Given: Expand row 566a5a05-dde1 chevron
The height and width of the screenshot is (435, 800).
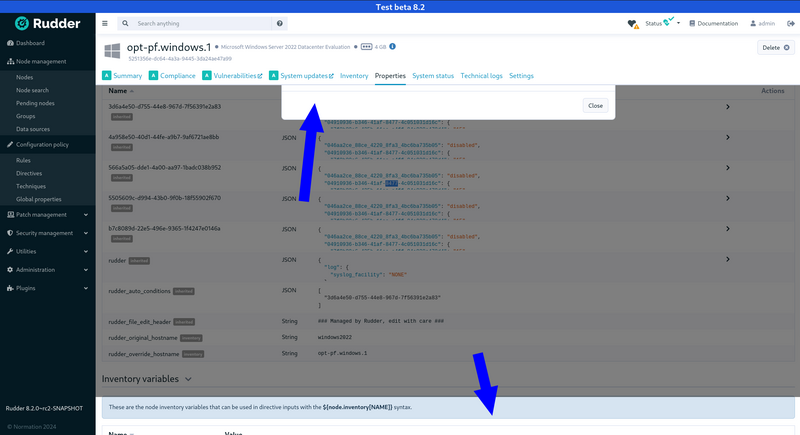Looking at the screenshot, I should 728,168.
